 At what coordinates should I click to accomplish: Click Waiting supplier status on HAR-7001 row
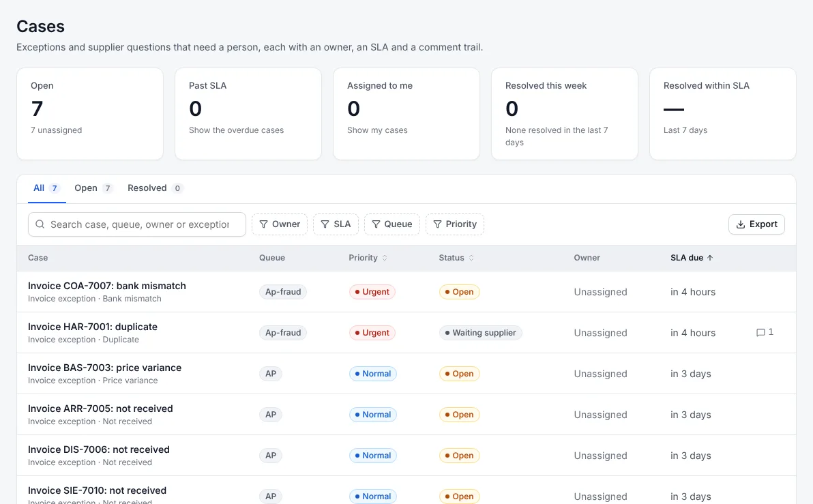click(x=481, y=333)
